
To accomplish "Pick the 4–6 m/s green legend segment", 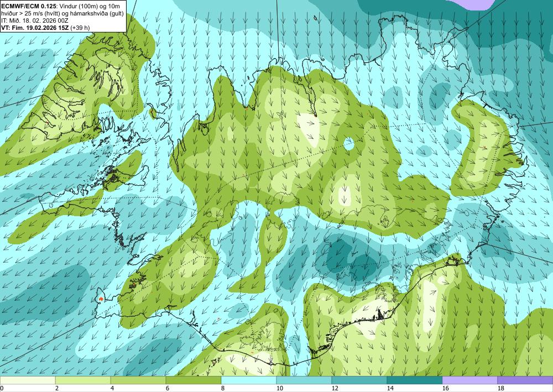I will point(138,380).
